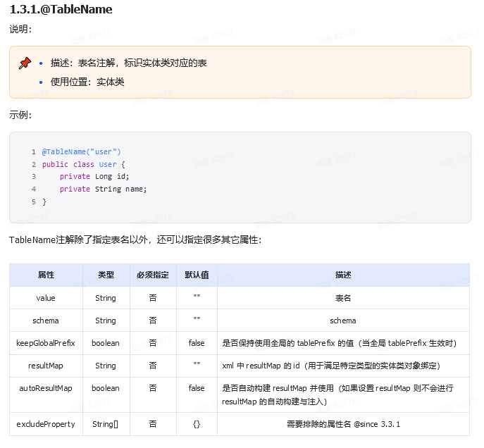
Task: Click closing brace on code line 5
Action: (x=44, y=201)
